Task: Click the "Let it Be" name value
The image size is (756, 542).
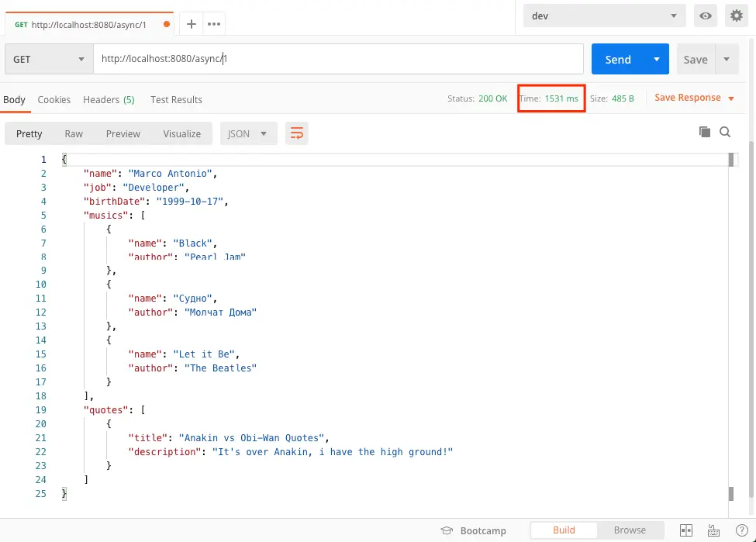Action: 203,354
